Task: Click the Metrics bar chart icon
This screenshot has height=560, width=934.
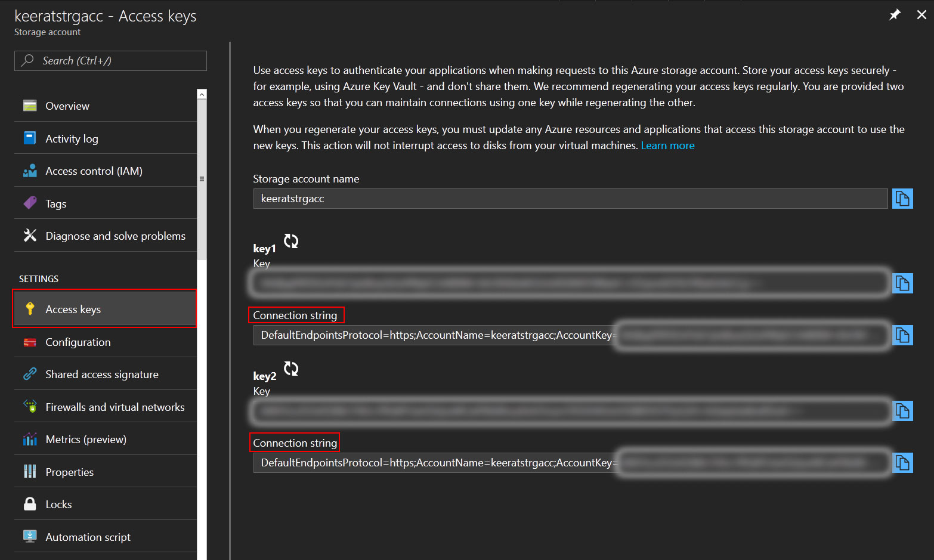Action: [30, 440]
